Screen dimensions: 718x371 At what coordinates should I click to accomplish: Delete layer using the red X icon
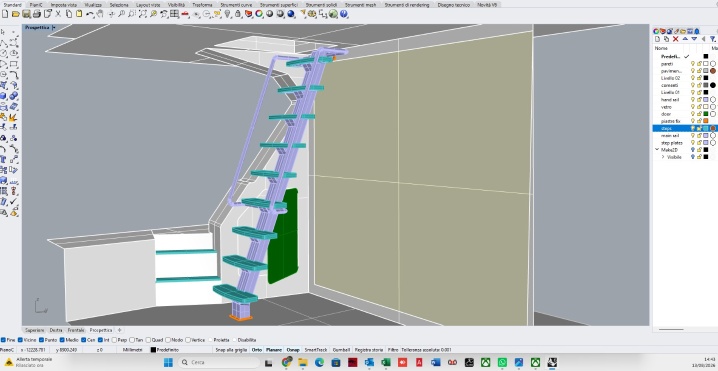pyautogui.click(x=675, y=39)
